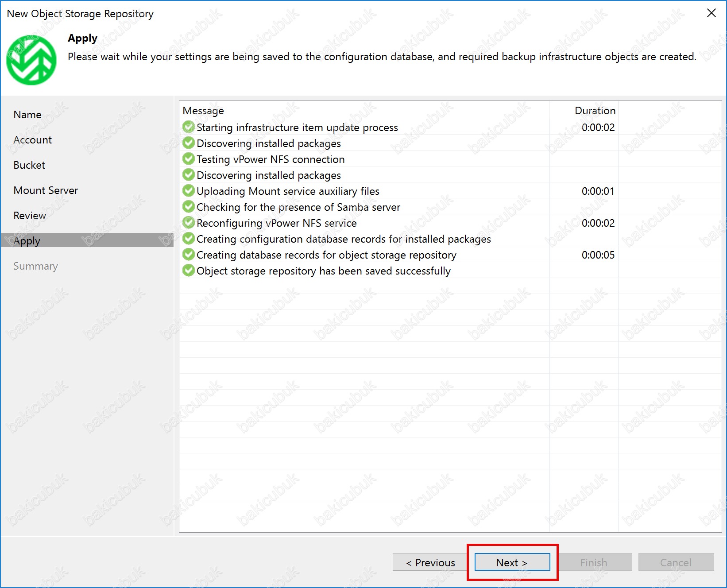
Task: Click the Wasabi green logo icon
Action: click(31, 60)
